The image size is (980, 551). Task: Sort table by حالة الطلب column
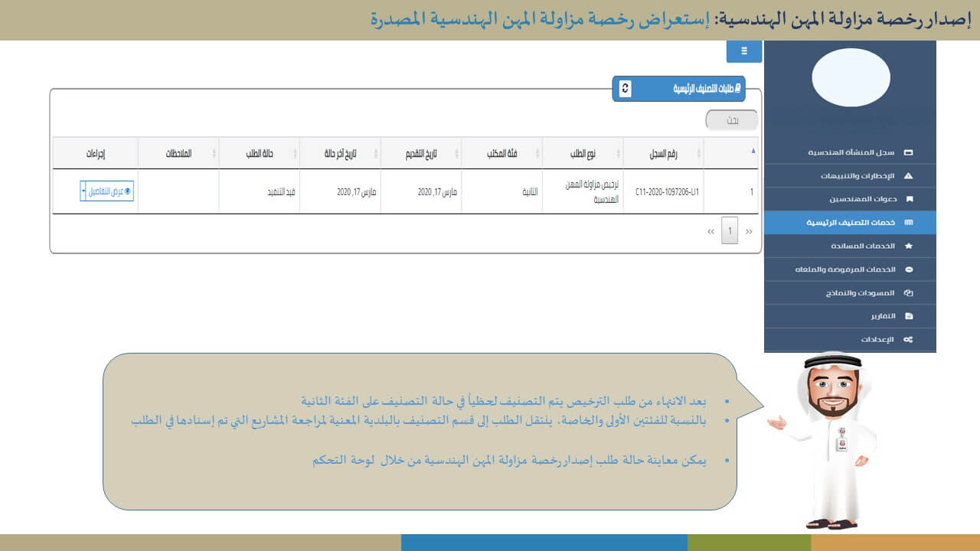(x=260, y=153)
